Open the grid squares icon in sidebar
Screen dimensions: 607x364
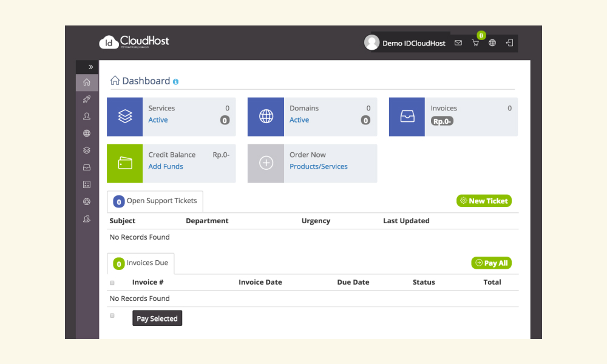point(87,184)
